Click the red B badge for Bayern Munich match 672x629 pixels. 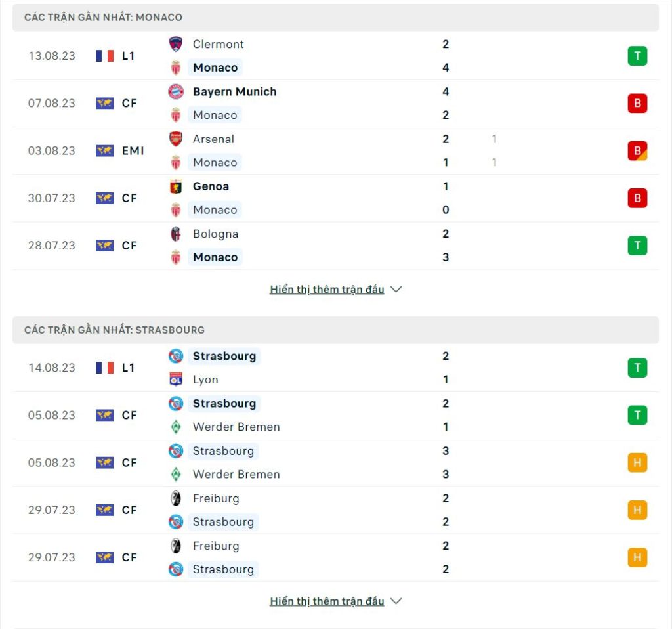637,103
